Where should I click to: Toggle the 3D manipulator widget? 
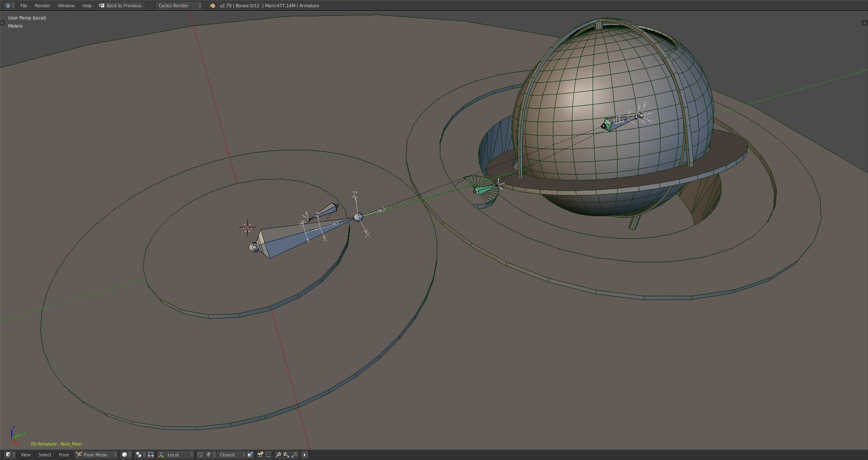coord(160,455)
